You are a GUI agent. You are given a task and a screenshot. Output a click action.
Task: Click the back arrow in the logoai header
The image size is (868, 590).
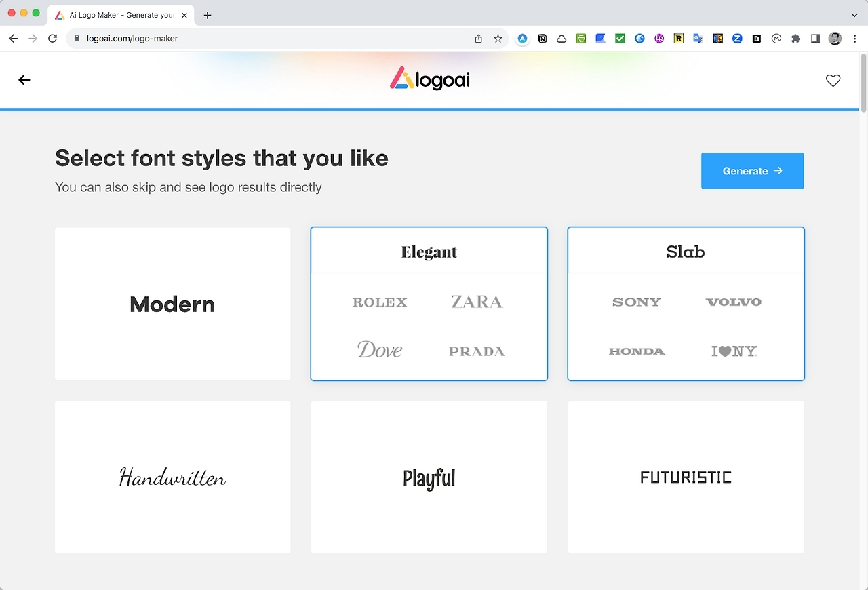(x=24, y=80)
